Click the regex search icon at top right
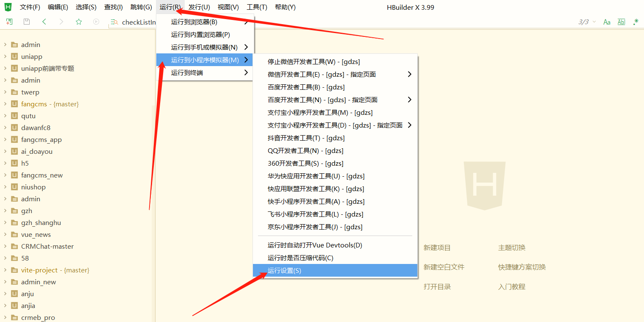 [636, 22]
